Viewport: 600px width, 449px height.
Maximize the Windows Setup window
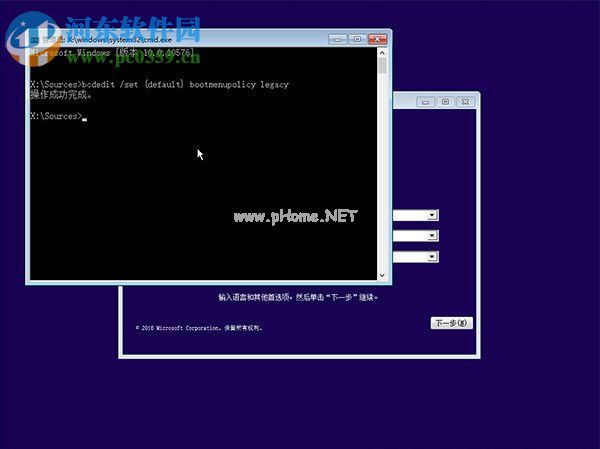445,102
